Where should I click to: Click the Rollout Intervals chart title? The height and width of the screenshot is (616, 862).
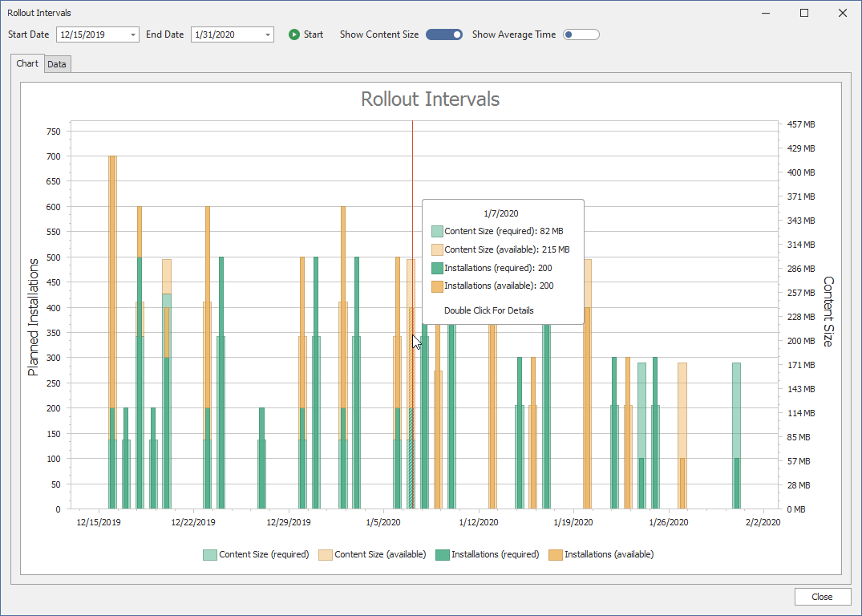(x=431, y=99)
